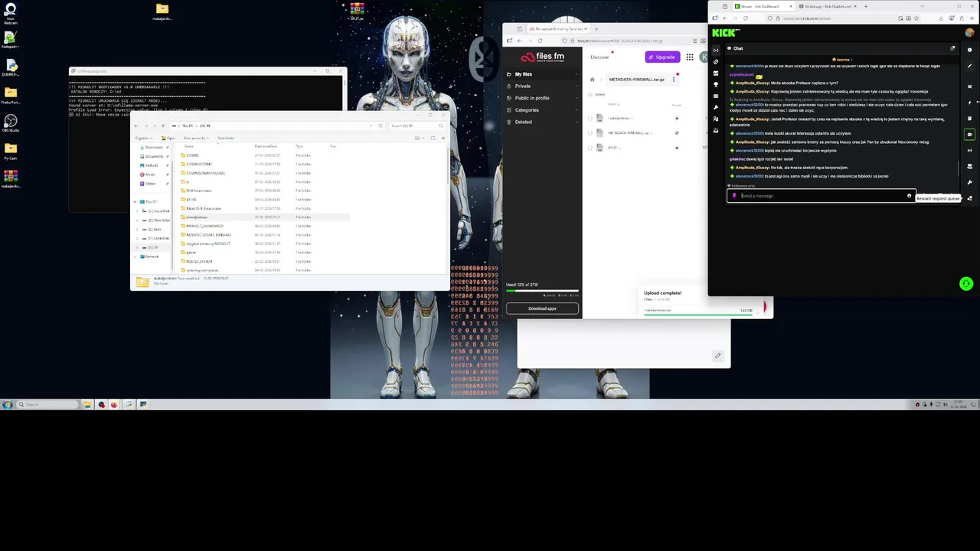Click the wrench icon in Kick left sidebar
The width and height of the screenshot is (980, 551).
point(716,107)
